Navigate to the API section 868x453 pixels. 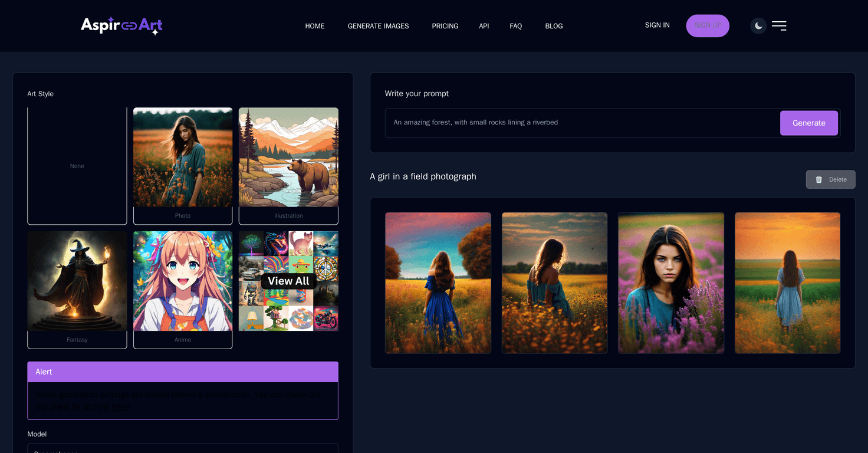pos(484,26)
